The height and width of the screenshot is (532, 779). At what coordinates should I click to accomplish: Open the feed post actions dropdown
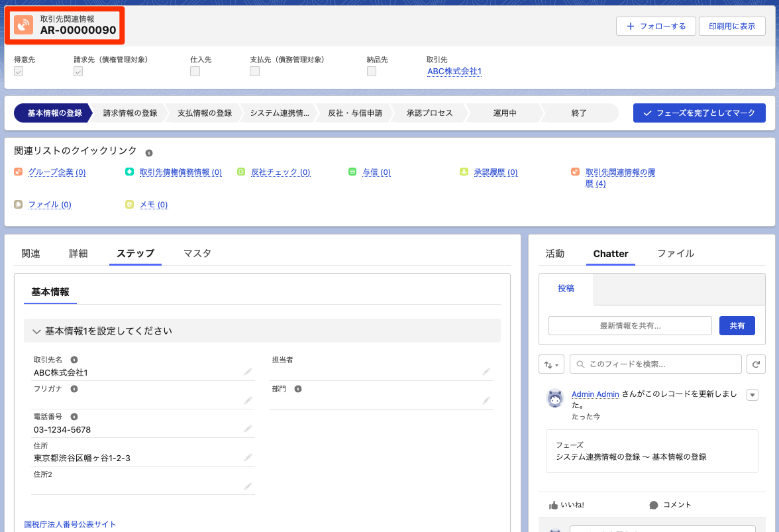752,394
